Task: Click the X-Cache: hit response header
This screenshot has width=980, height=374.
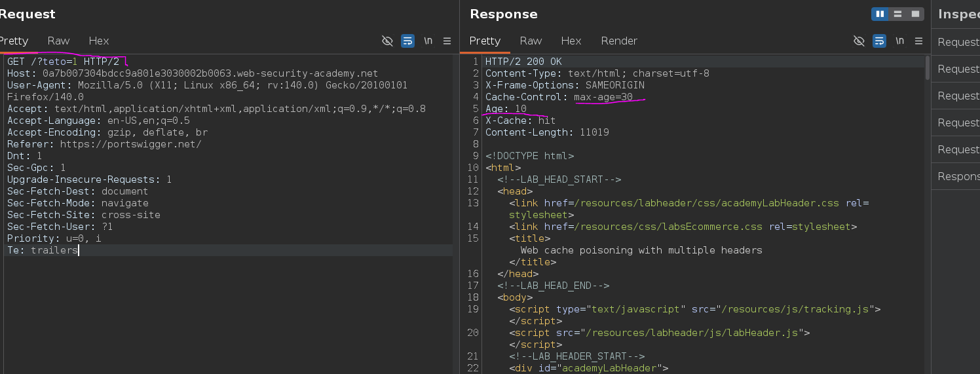Action: coord(520,121)
